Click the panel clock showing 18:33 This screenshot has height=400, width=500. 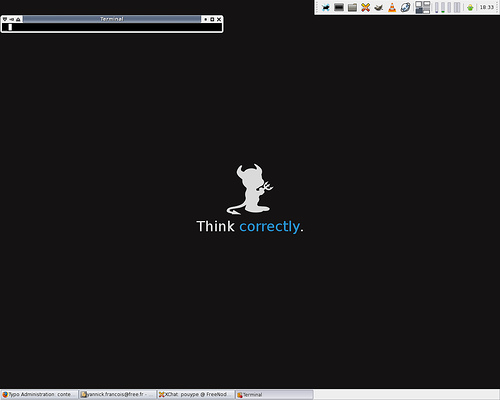[x=487, y=7]
